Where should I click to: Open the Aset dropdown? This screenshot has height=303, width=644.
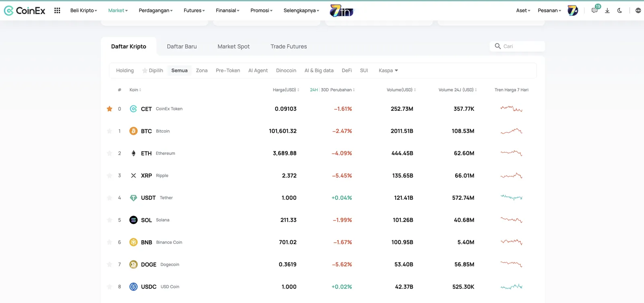[523, 10]
